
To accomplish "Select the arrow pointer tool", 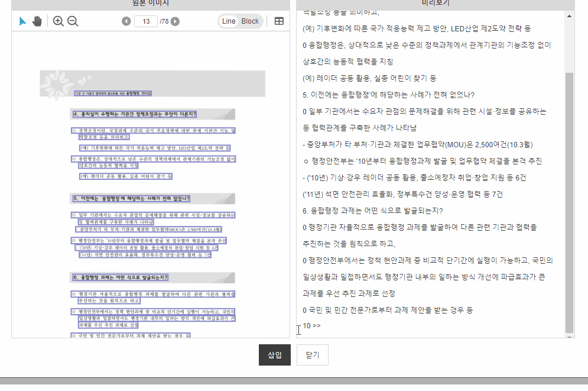I will pyautogui.click(x=22, y=21).
